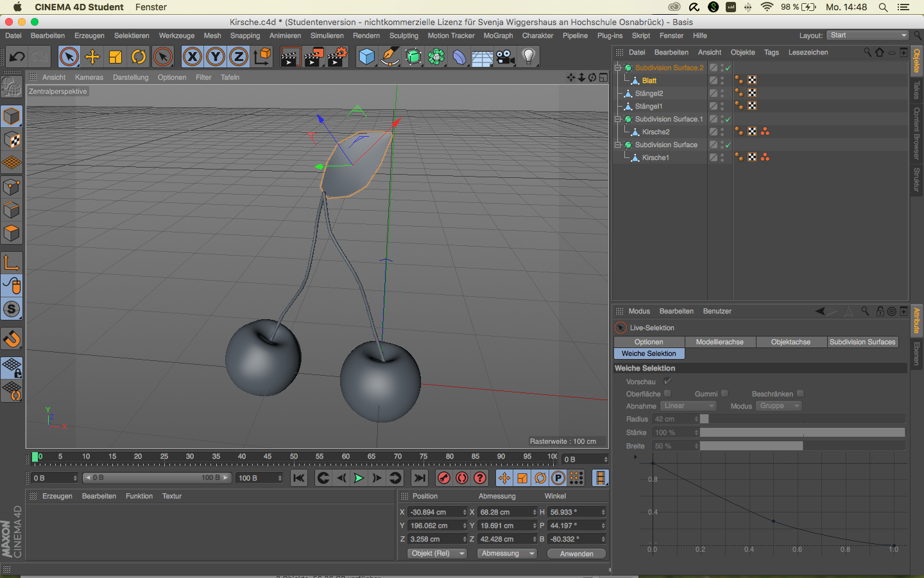
Task: Toggle the Vorschau checkbox
Action: tap(667, 381)
